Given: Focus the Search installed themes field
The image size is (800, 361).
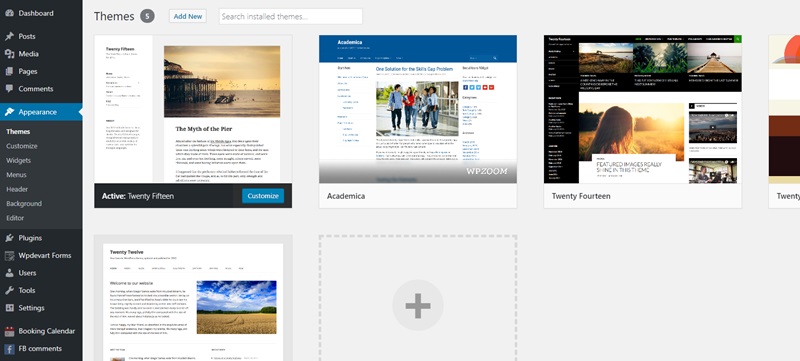Looking at the screenshot, I should click(x=291, y=16).
